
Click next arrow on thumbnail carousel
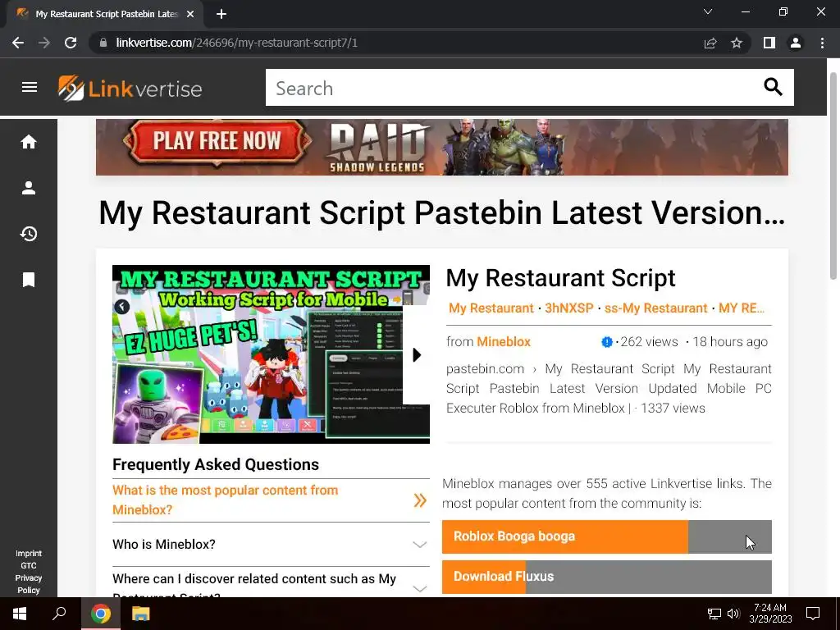coord(416,354)
